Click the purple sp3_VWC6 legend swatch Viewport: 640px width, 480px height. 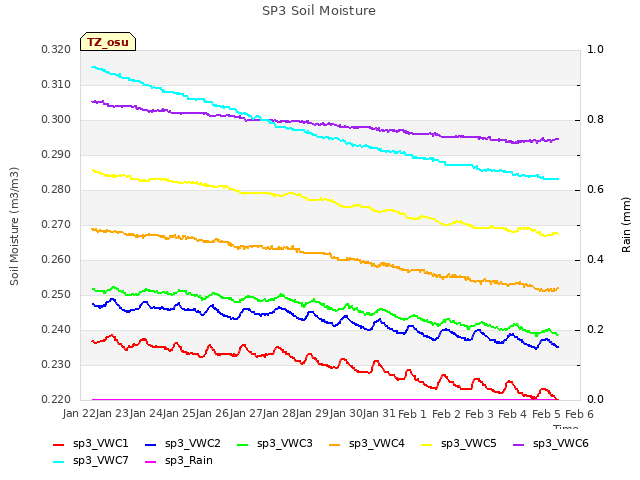[x=519, y=444]
